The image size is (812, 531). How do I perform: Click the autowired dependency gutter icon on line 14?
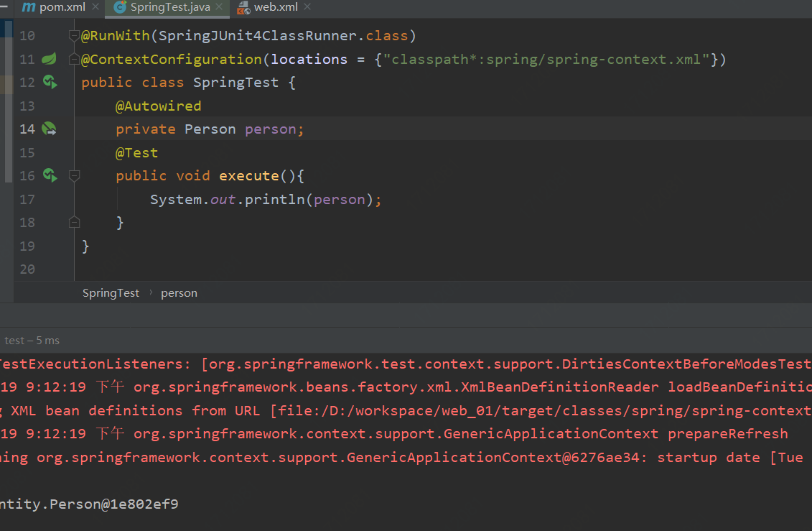coord(50,129)
